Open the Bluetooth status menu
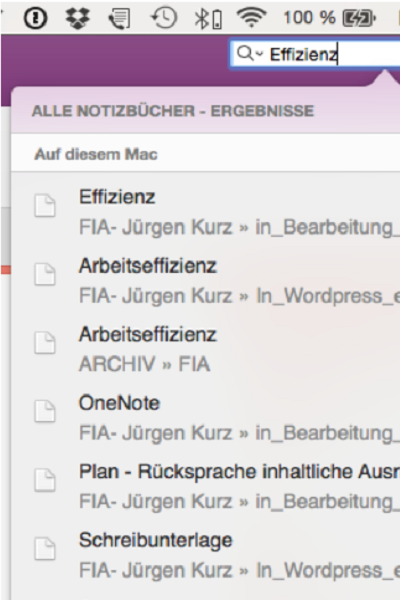Viewport: 400px width, 600px height. pyautogui.click(x=208, y=19)
